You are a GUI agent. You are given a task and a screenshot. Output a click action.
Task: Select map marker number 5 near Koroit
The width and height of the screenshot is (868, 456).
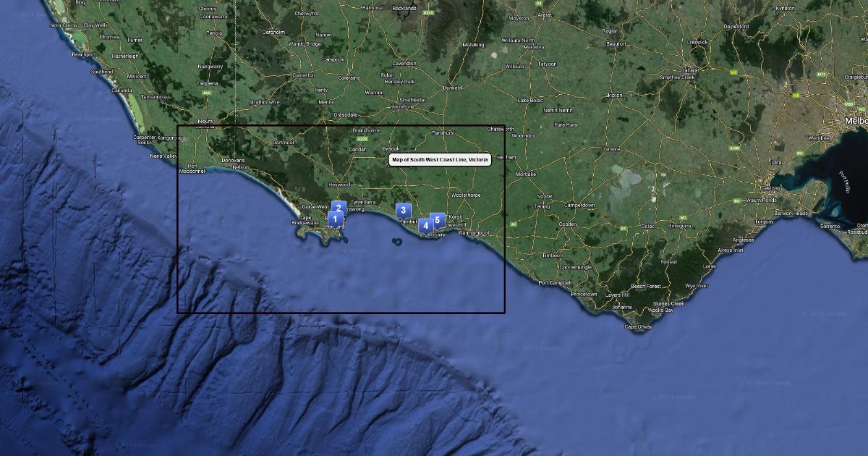pos(437,219)
